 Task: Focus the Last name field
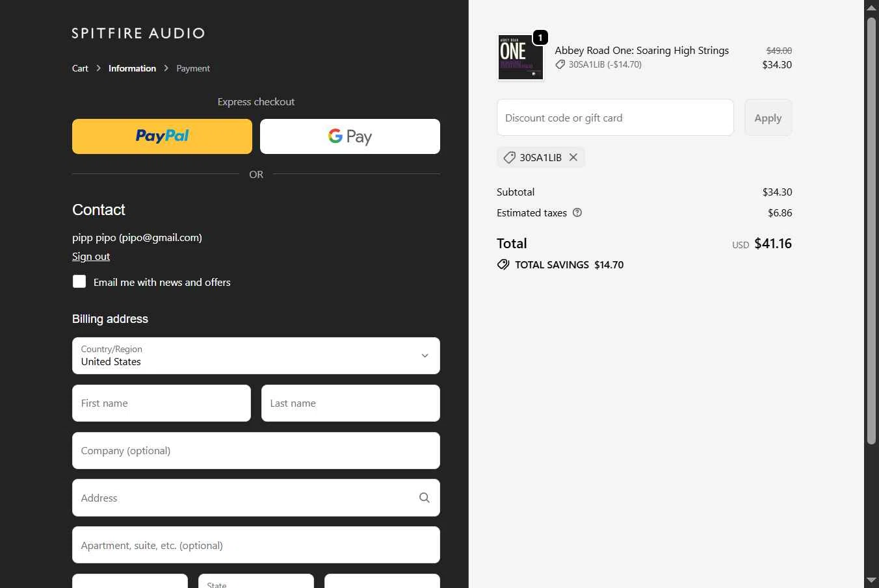point(350,403)
